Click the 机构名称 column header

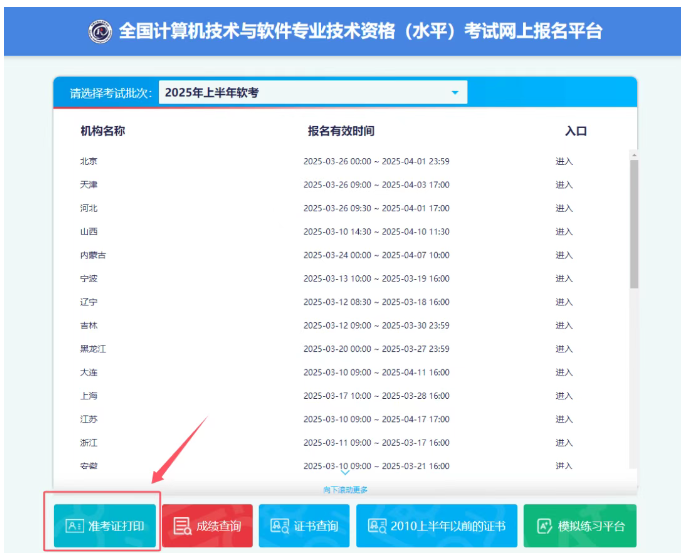coord(102,131)
